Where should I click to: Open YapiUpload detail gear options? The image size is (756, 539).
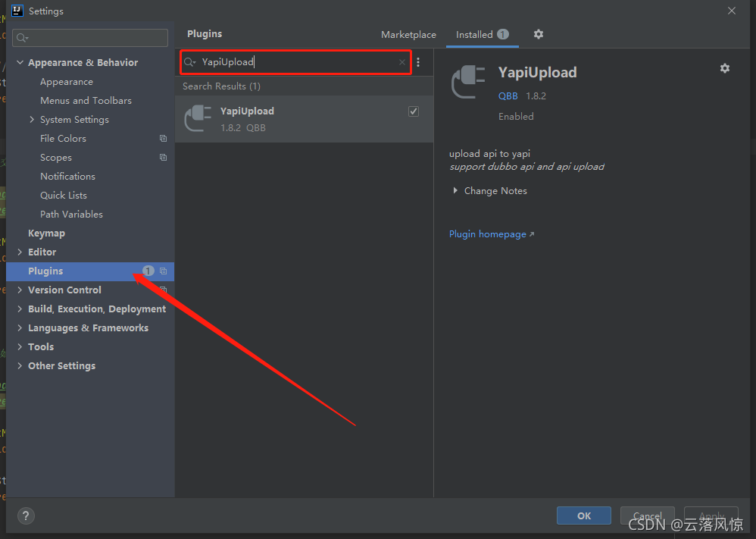(725, 68)
